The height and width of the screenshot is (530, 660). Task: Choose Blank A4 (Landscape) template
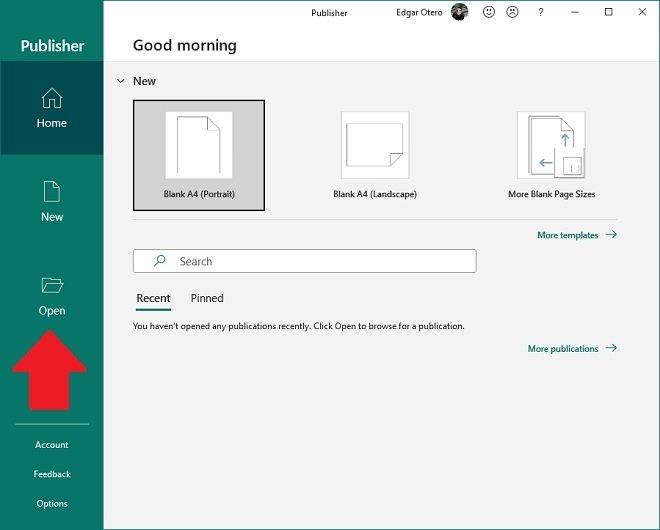[375, 155]
